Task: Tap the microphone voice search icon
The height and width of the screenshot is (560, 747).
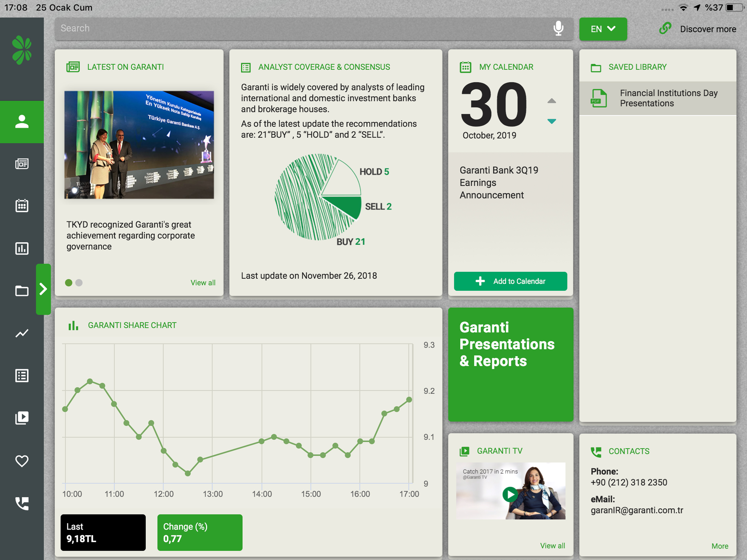Action: click(558, 28)
